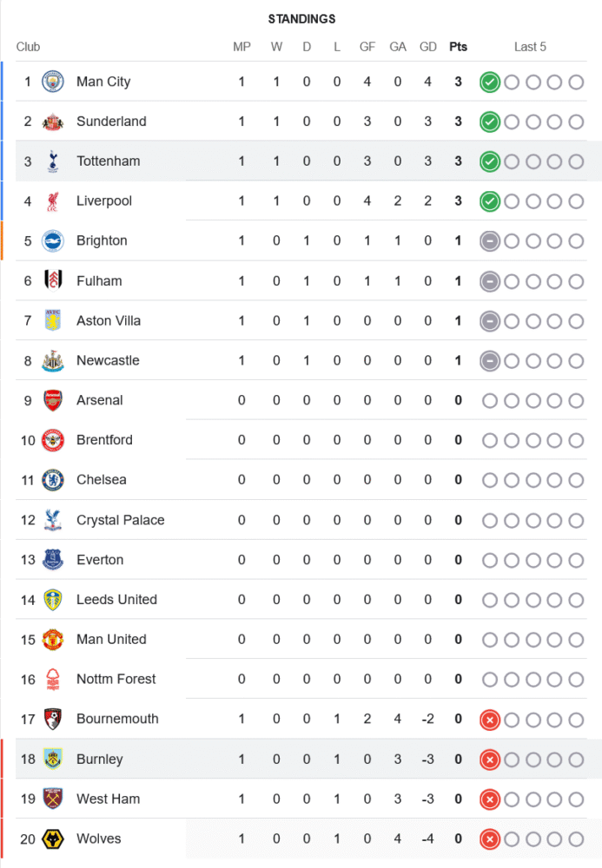Open the Nottm Forest team link

click(116, 680)
